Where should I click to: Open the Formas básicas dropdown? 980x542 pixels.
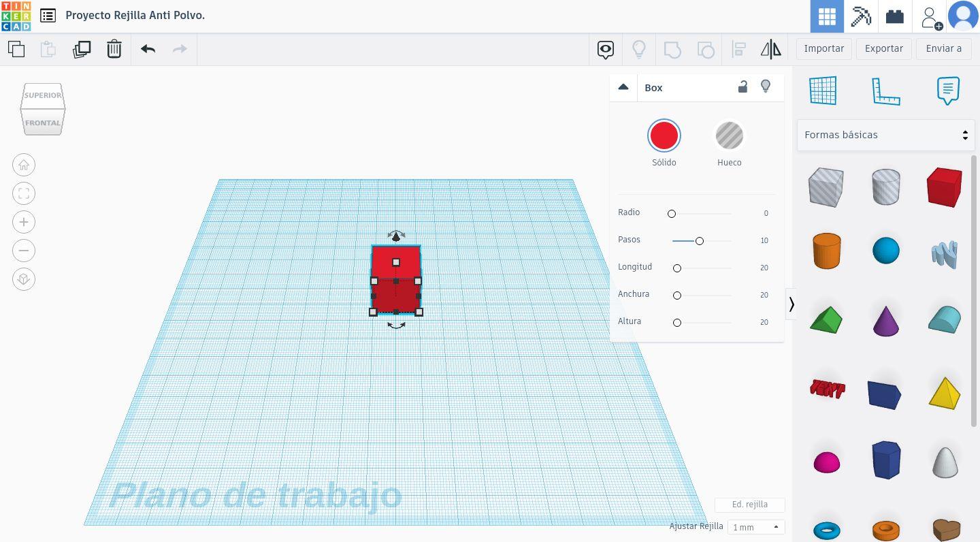coord(885,135)
